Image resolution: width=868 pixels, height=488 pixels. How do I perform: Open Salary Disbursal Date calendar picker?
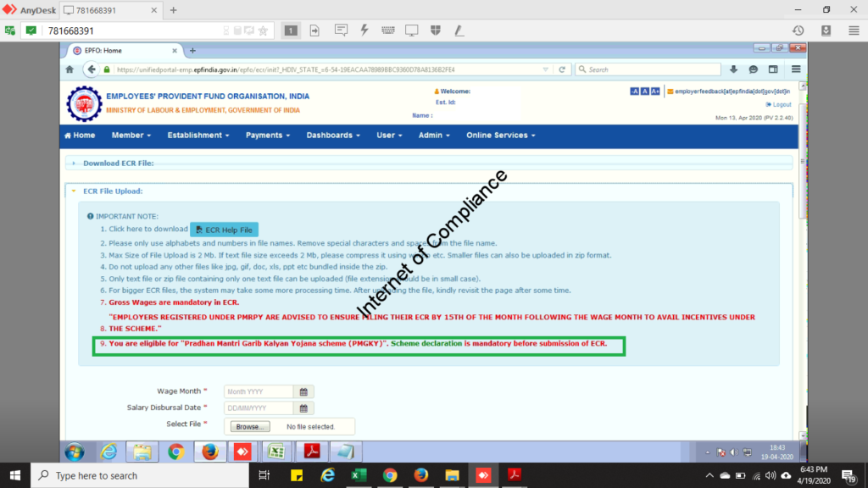(303, 408)
